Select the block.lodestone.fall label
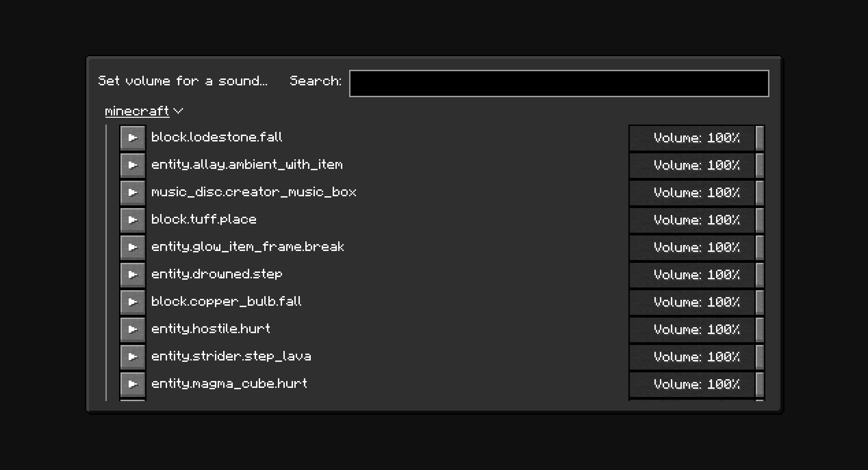The height and width of the screenshot is (470, 868). [x=217, y=137]
